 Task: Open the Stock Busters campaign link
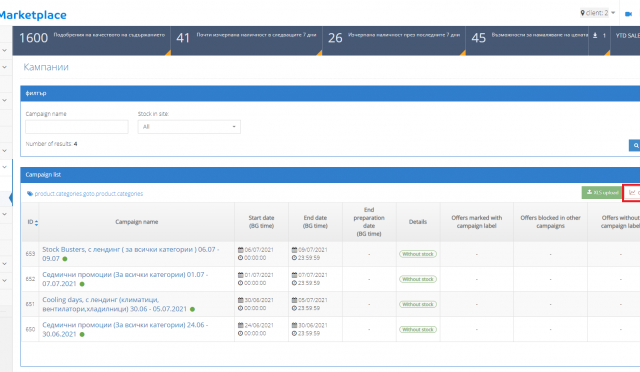(131, 254)
